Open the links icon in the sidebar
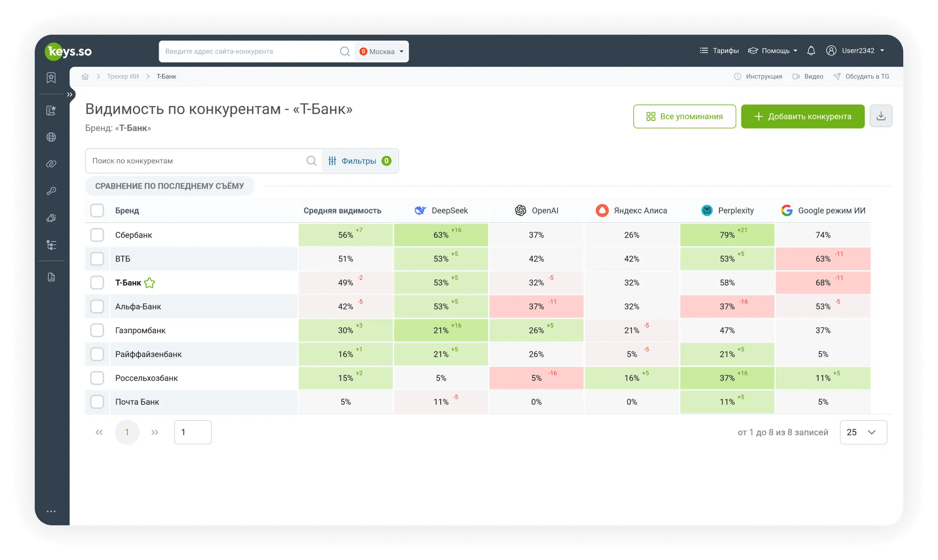Image resolution: width=938 pixels, height=560 pixels. 51,164
